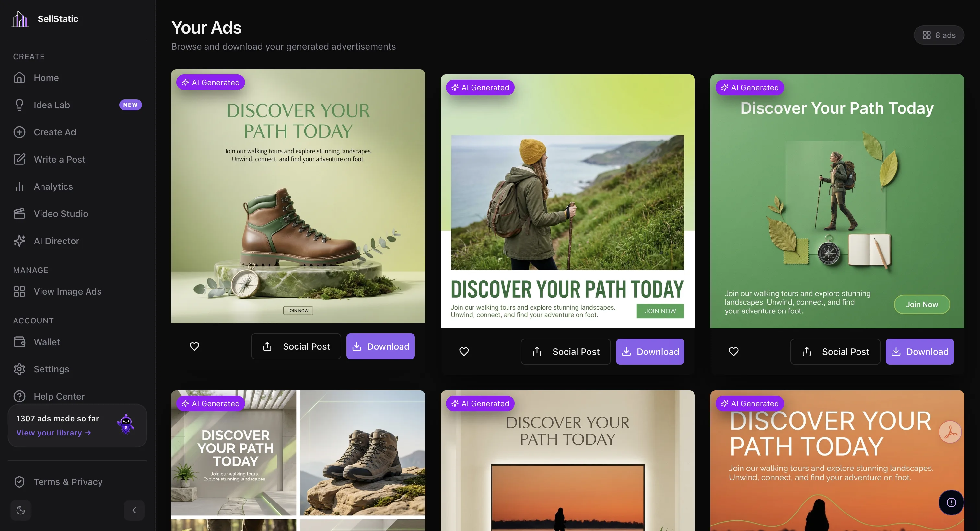Click the Help Center question mark icon
This screenshot has width=980, height=531.
(x=19, y=396)
